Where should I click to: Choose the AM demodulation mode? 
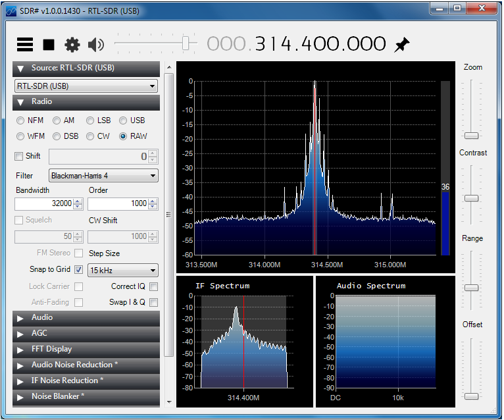[x=57, y=120]
